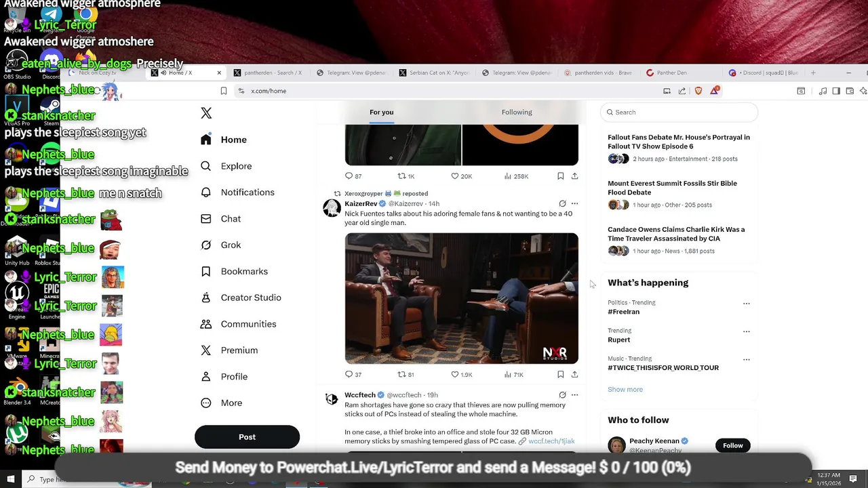This screenshot has width=868, height=488.
Task: Play the Nick Fuentes interview video
Action: click(x=461, y=298)
